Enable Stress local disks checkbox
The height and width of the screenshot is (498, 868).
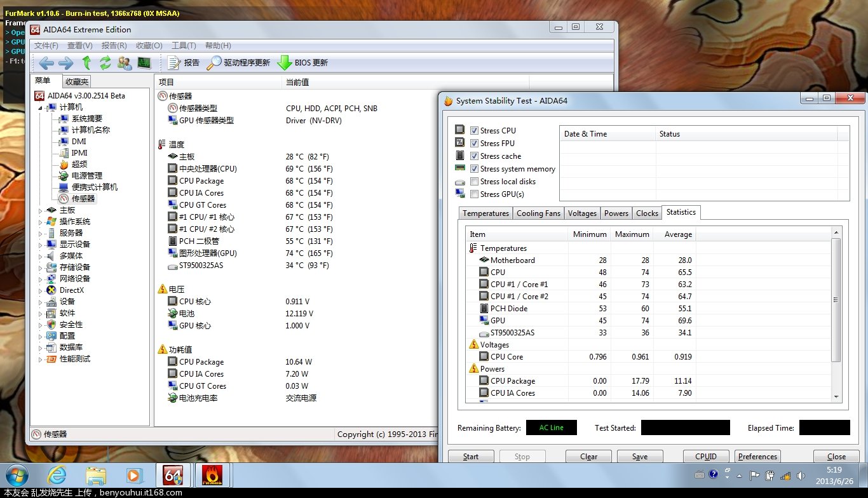coord(474,182)
